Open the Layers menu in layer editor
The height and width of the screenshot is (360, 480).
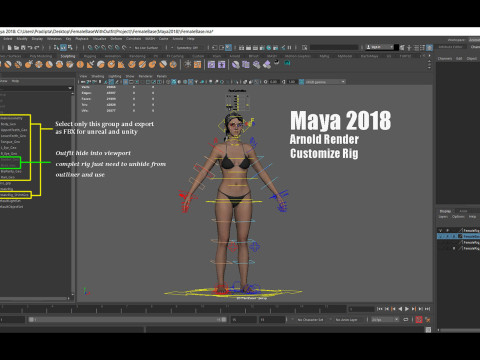tap(443, 217)
